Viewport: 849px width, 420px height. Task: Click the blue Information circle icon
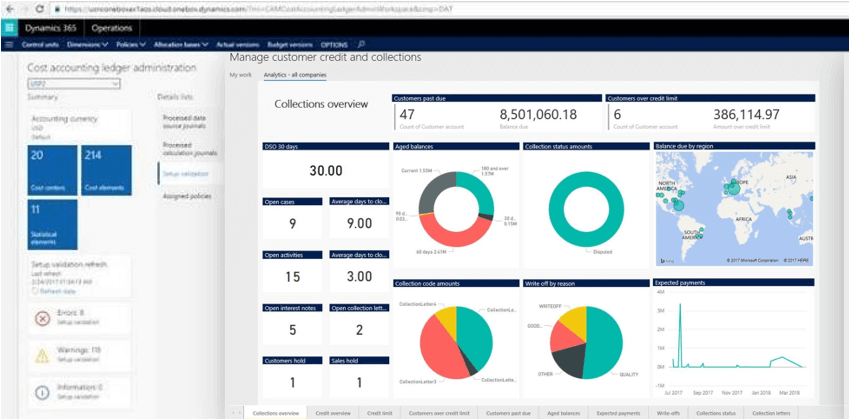tap(42, 392)
